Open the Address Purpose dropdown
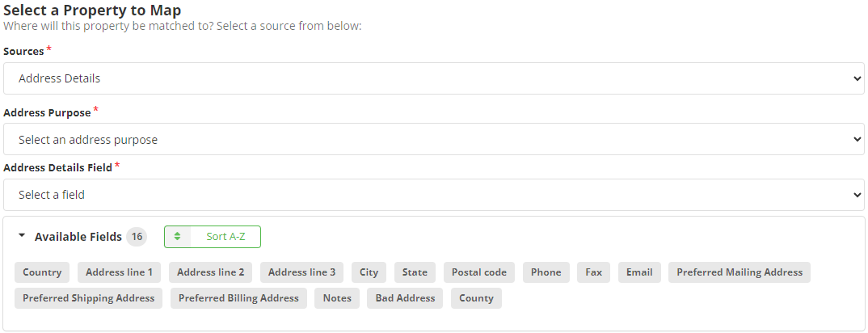The height and width of the screenshot is (333, 868). [433, 139]
